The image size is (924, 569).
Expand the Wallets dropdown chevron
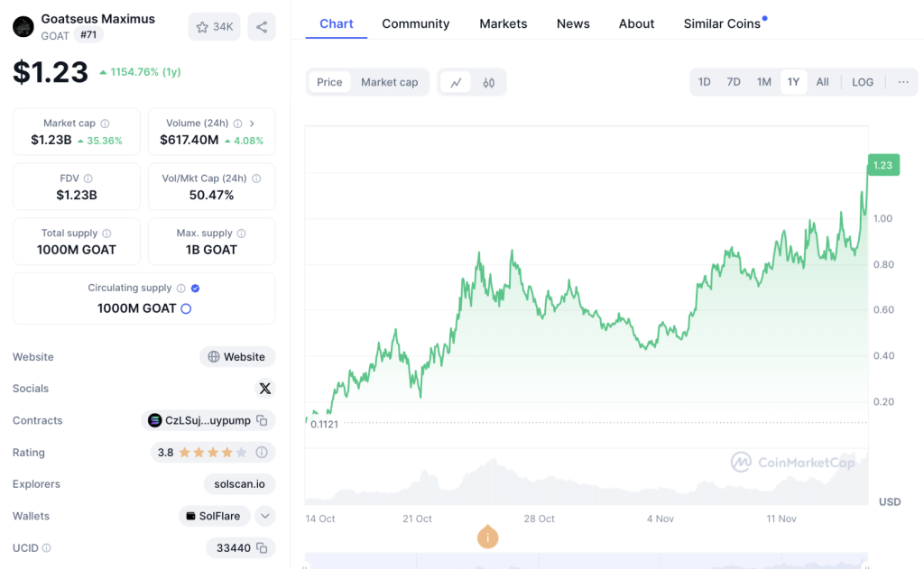tap(265, 516)
